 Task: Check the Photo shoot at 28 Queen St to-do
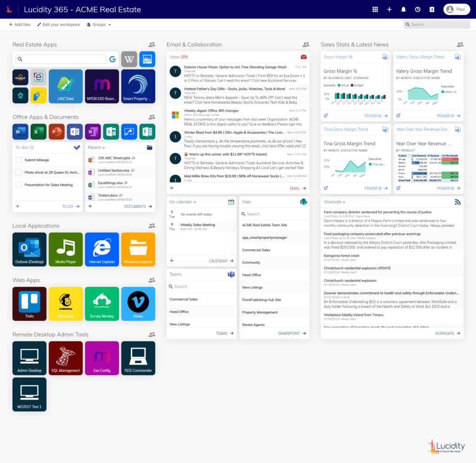click(19, 172)
